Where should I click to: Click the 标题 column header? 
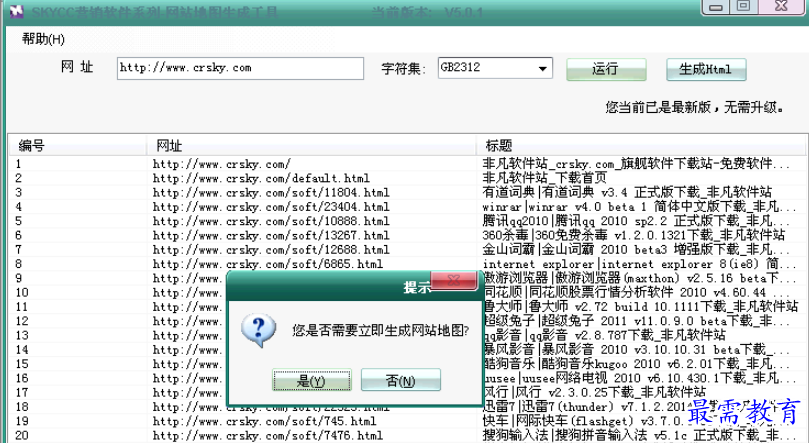click(x=642, y=145)
